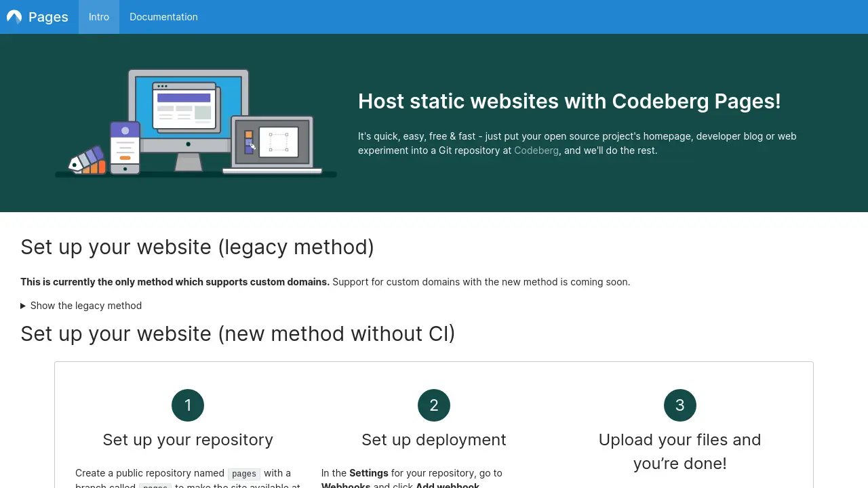Click the Upload your files title
This screenshot has width=868, height=488.
680,451
